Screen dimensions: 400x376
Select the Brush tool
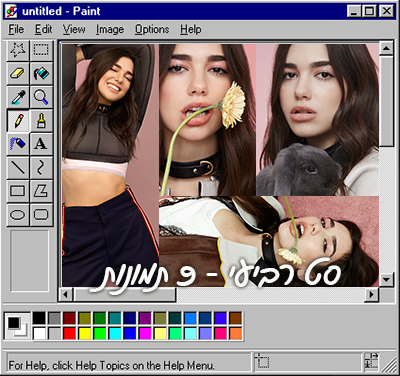41,120
